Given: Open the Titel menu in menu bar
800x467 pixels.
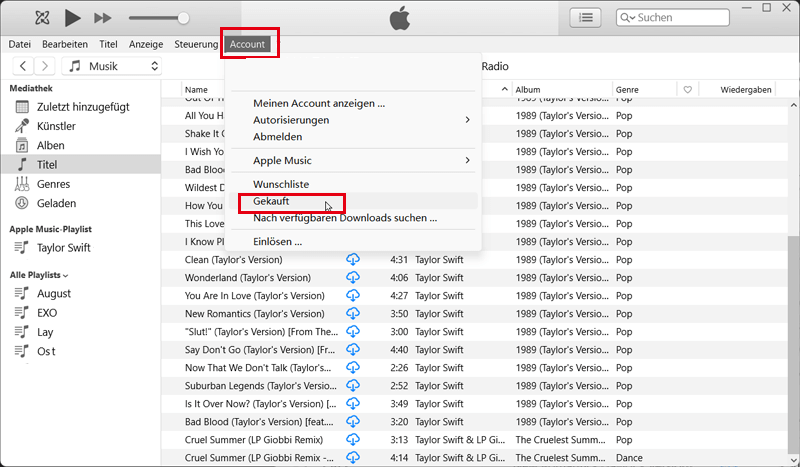Looking at the screenshot, I should click(x=108, y=44).
